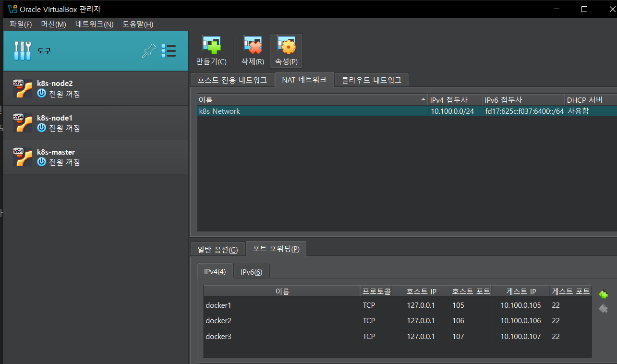Viewport: 617px width, 364px height.
Task: Click the DHCP Server (DHCP 서버) column header
Action: (x=591, y=100)
